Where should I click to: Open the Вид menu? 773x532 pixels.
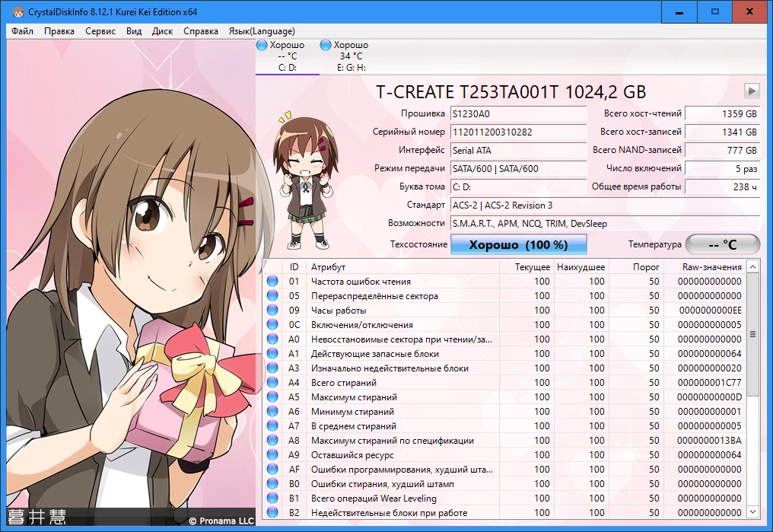[x=134, y=31]
